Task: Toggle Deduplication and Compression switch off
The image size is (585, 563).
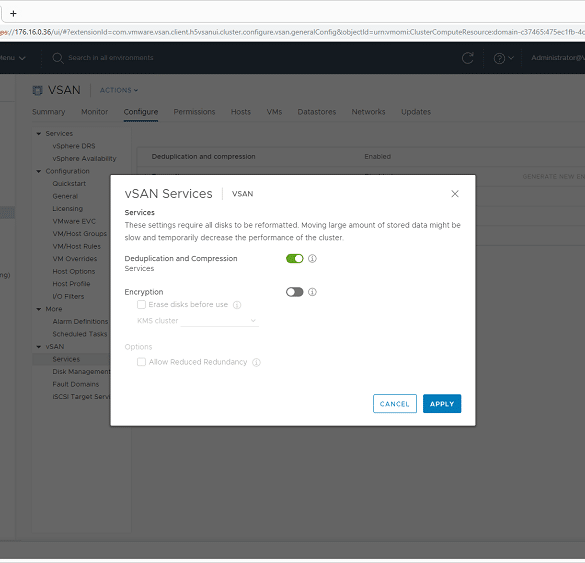Action: (x=295, y=259)
